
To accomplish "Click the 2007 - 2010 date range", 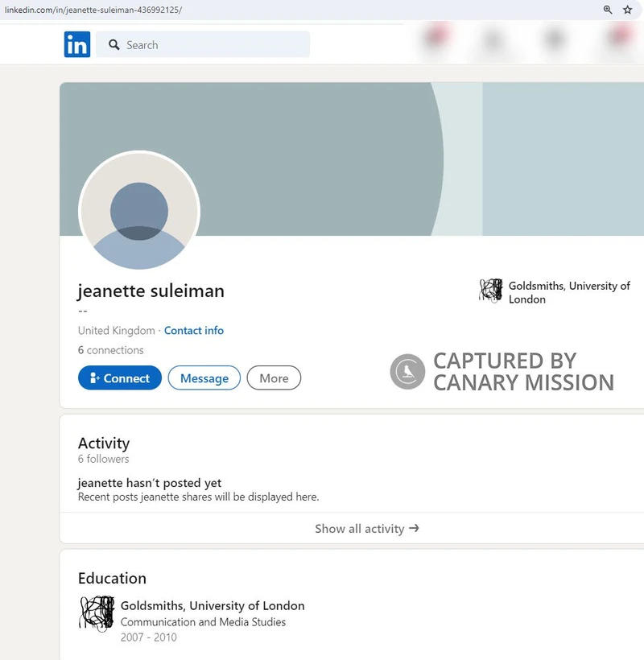I will pyautogui.click(x=149, y=637).
